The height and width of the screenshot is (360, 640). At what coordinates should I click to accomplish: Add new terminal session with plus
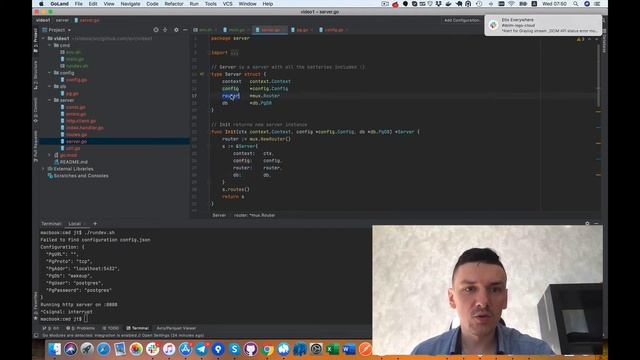point(95,224)
